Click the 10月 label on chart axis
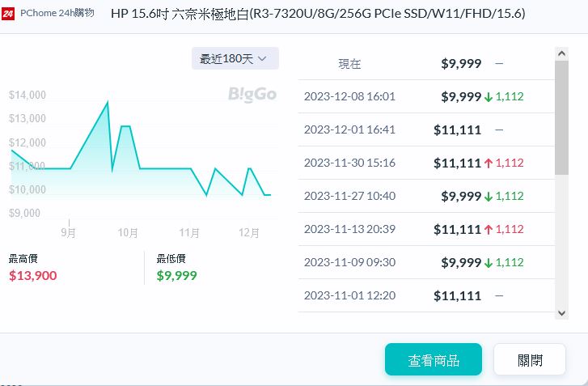 click(x=128, y=232)
